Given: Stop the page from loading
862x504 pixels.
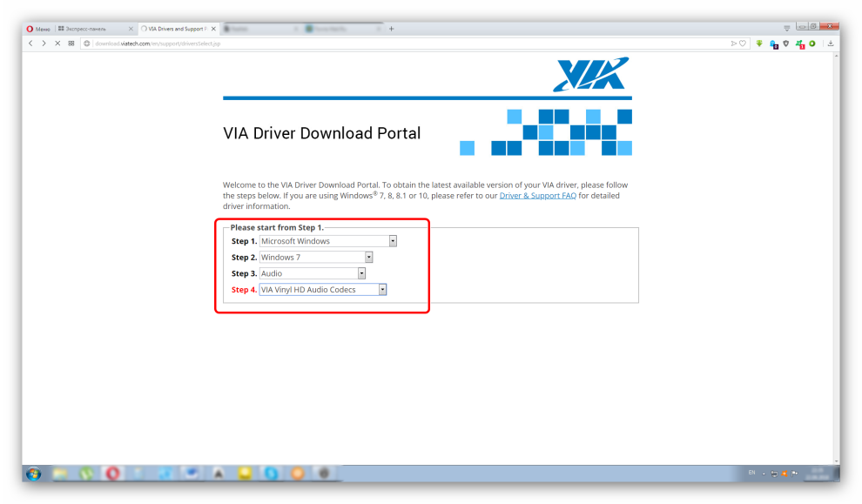Looking at the screenshot, I should tap(57, 43).
